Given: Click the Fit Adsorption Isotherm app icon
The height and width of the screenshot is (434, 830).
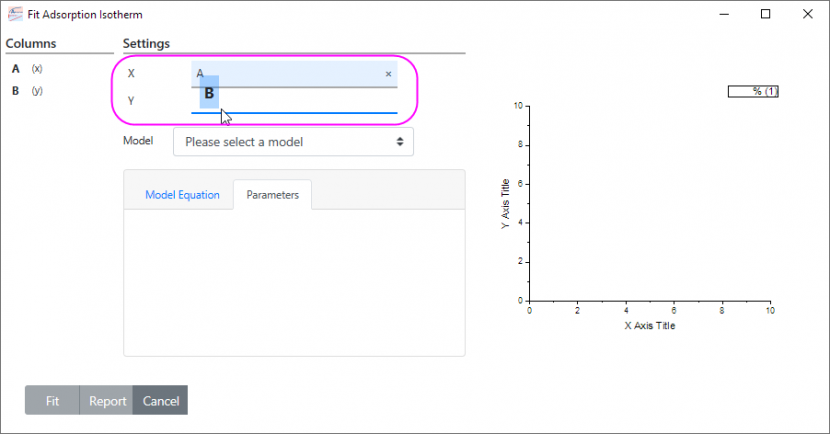Looking at the screenshot, I should coord(15,14).
